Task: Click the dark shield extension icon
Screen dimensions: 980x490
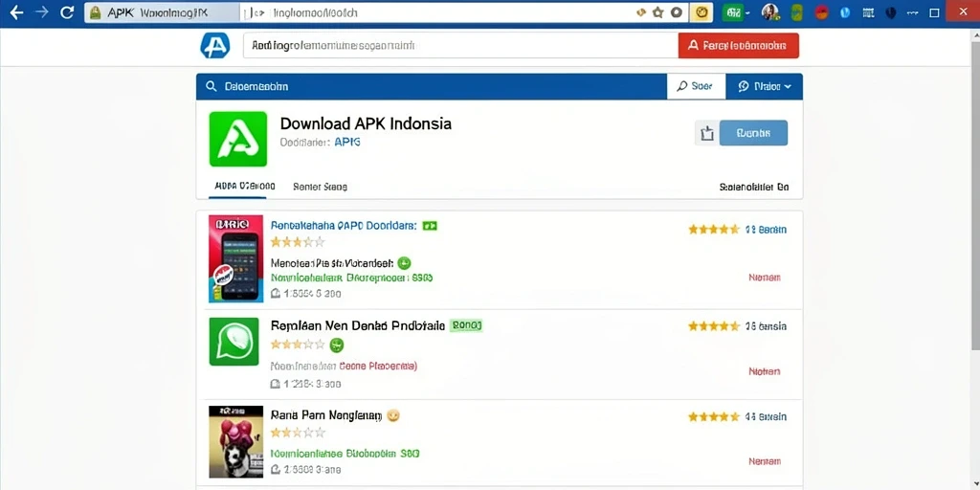Action: tap(891, 12)
